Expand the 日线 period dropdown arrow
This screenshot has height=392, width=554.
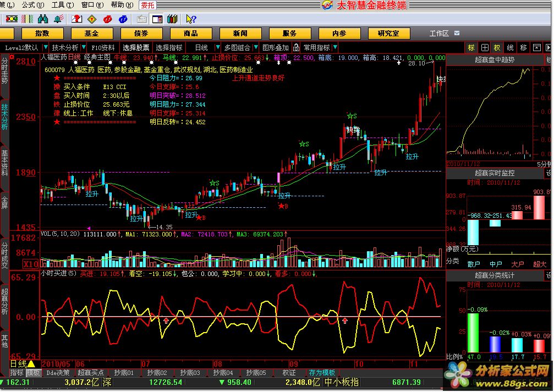point(218,47)
